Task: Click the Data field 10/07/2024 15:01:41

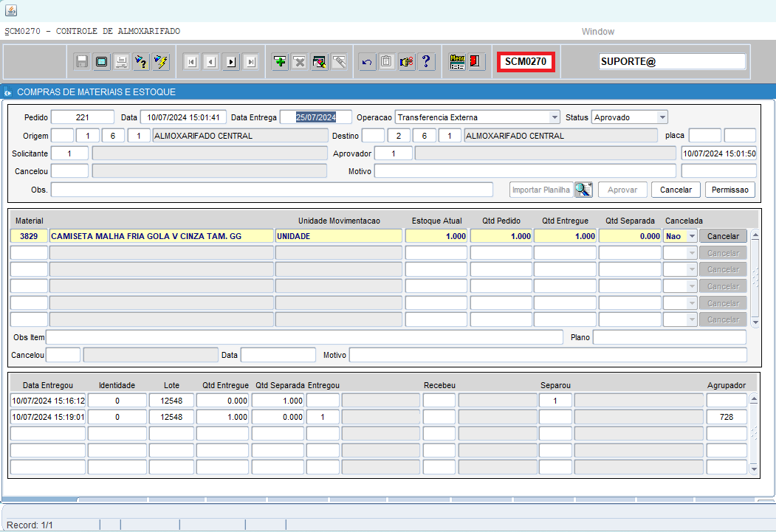Action: tap(183, 117)
